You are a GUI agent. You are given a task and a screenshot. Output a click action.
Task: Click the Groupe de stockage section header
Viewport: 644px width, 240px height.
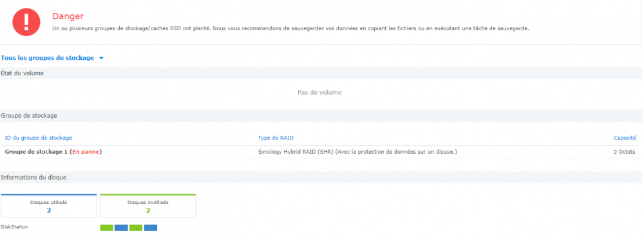pos(29,116)
